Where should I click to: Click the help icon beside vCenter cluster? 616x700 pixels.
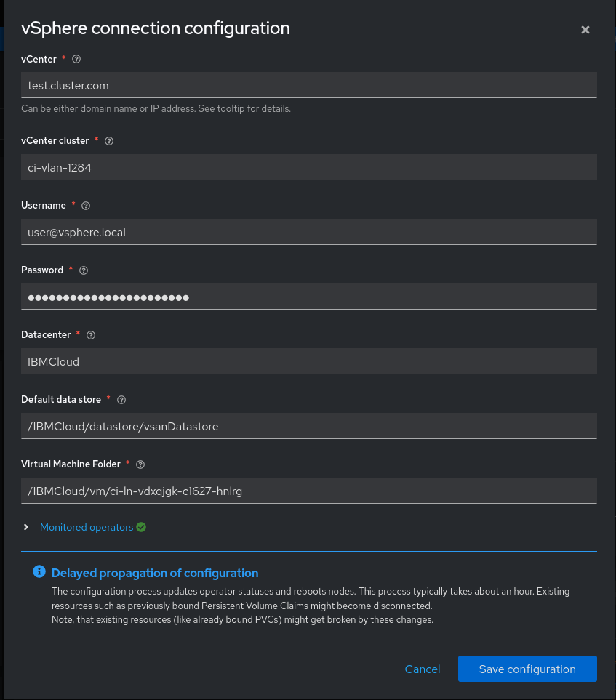[x=110, y=141]
